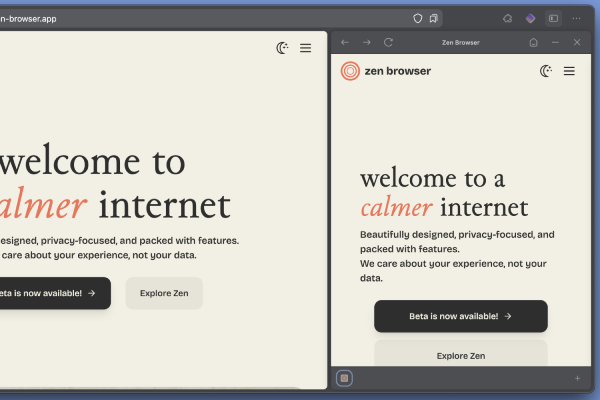The image size is (600, 400).
Task: Open hamburger menu on main page
Action: click(x=305, y=48)
